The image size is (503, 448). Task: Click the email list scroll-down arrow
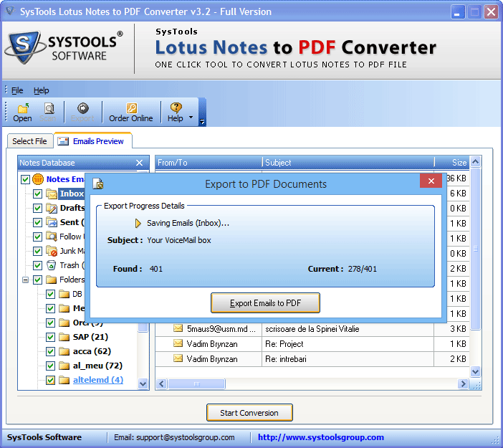(475, 371)
